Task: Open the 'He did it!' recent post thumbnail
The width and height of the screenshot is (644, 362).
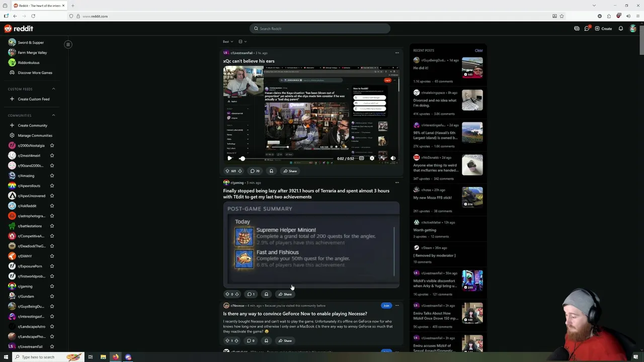Action: pyautogui.click(x=472, y=67)
